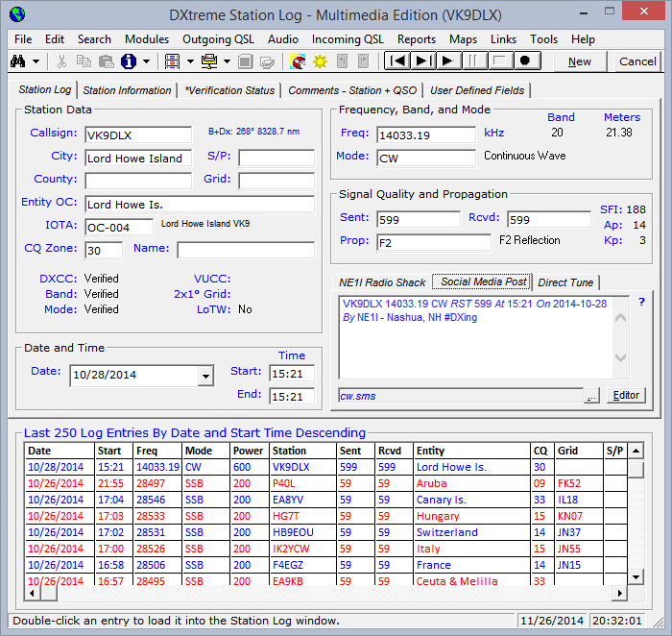
Task: Click the grayed cards stack icon
Action: tap(267, 62)
